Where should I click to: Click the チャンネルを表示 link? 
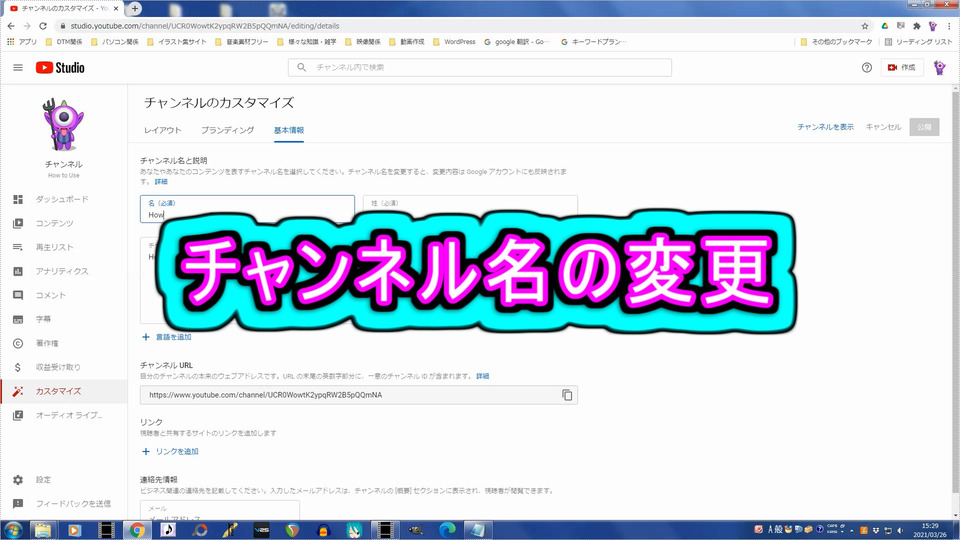[825, 127]
